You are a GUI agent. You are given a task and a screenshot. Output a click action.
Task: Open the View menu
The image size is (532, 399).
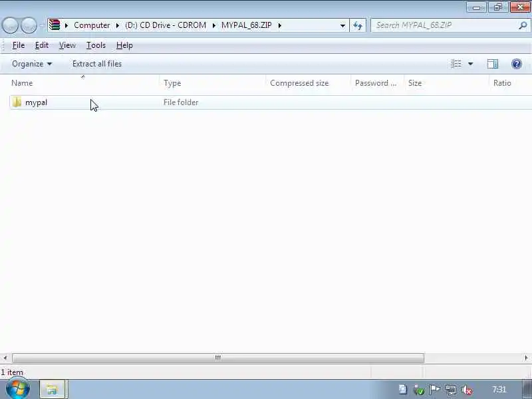coord(67,45)
